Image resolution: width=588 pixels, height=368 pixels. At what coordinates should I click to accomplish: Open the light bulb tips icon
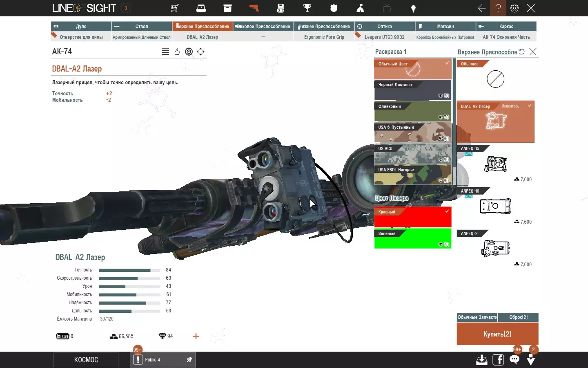coord(413,8)
